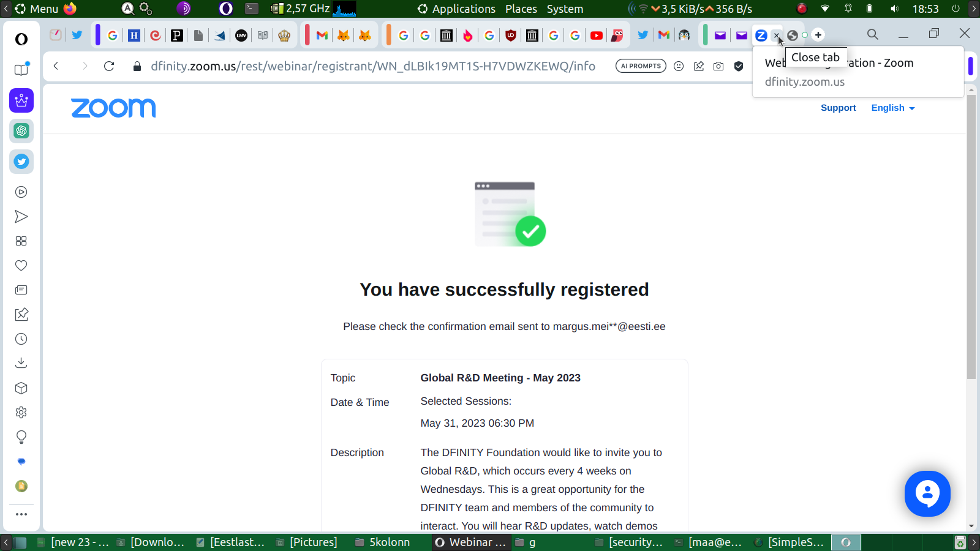Open the emoji reaction icon in address bar
Image resolution: width=980 pixels, height=551 pixels.
[x=679, y=66]
